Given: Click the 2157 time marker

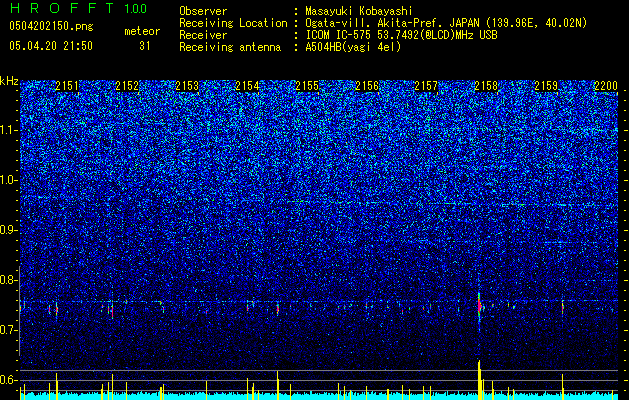Looking at the screenshot, I should pos(426,86).
